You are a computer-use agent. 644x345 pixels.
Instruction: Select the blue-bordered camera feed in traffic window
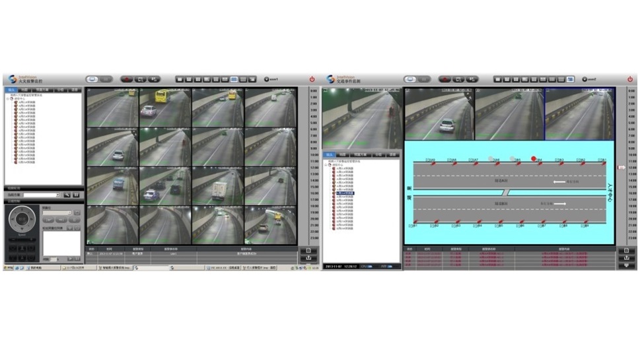click(x=580, y=113)
